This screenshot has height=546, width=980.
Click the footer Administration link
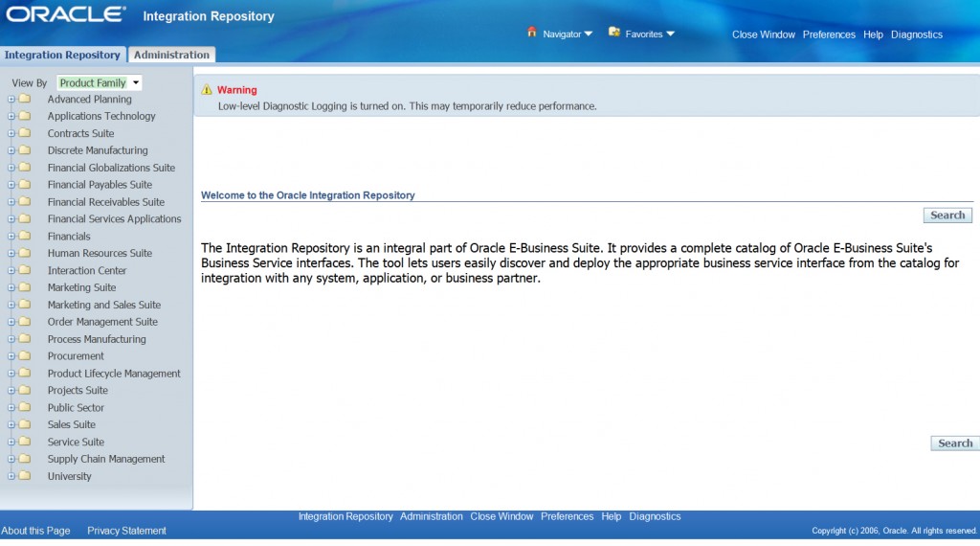click(432, 516)
